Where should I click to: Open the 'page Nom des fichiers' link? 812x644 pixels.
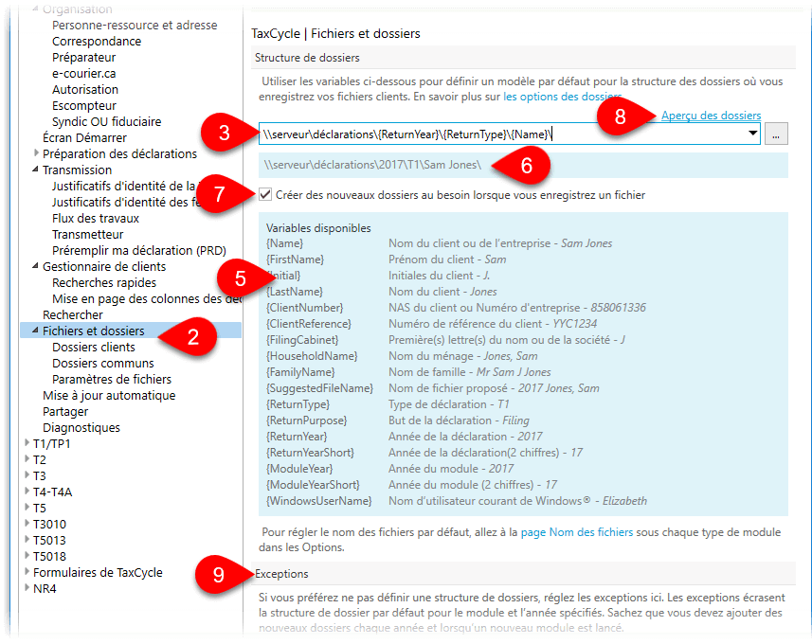[576, 532]
